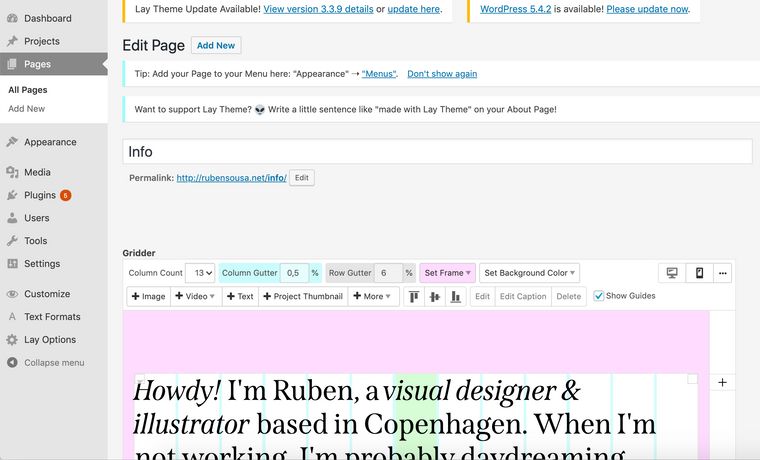Collapse the WordPress admin menu

[53, 363]
